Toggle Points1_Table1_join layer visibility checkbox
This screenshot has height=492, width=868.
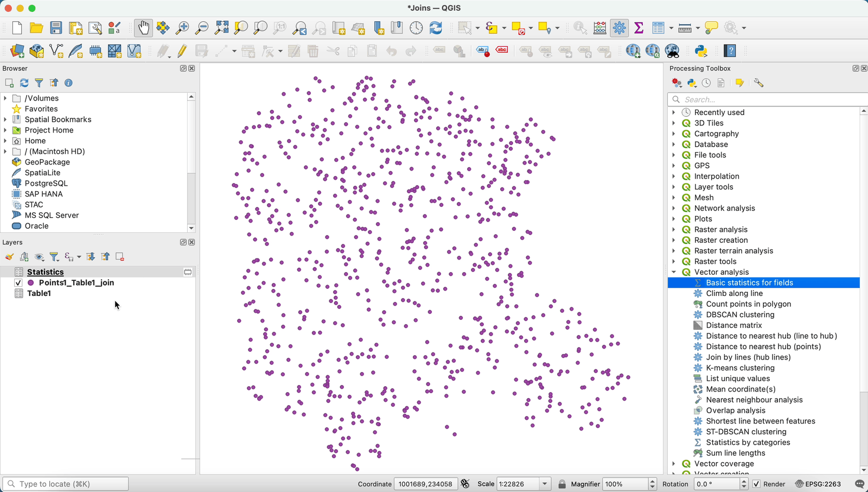pyautogui.click(x=18, y=283)
